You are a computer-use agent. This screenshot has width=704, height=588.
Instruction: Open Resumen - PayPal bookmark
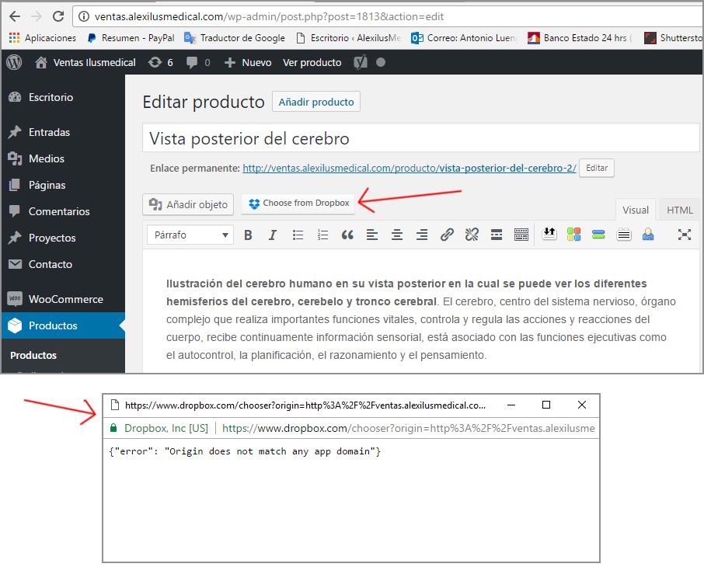[x=131, y=38]
